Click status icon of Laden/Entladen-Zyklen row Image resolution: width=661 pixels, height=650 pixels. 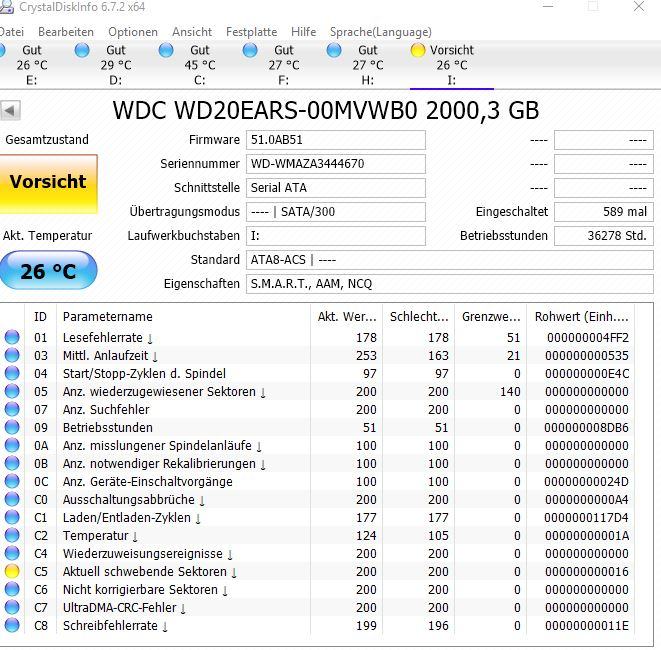(12, 518)
